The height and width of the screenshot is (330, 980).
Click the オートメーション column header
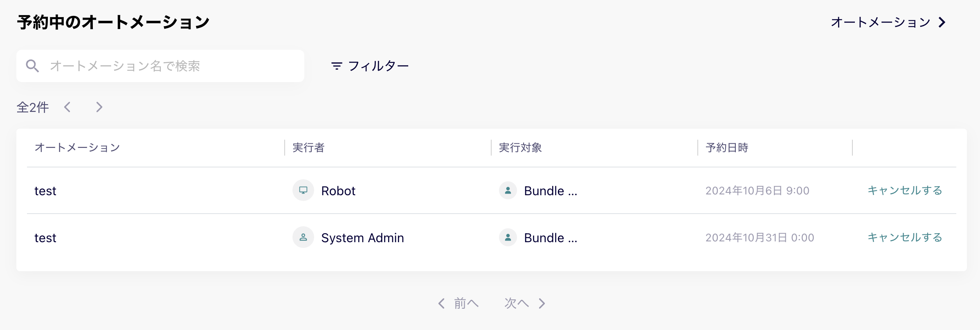click(x=77, y=147)
